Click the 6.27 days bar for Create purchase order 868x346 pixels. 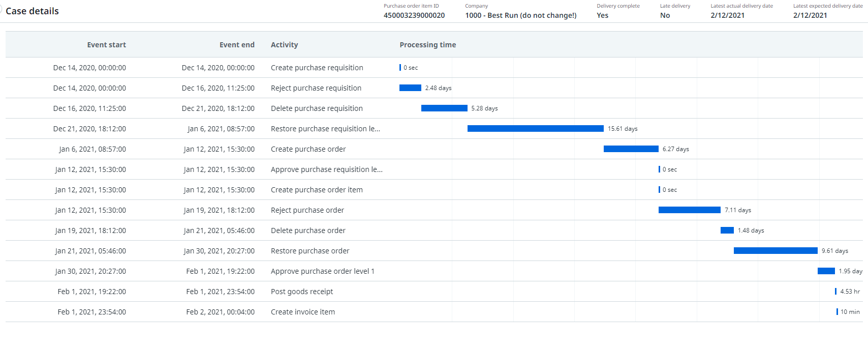[x=631, y=149]
